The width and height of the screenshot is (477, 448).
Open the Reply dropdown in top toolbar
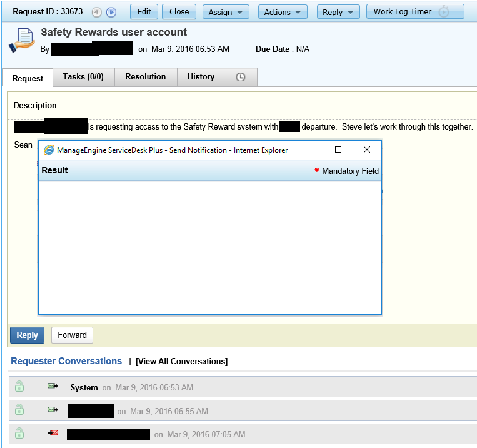[x=338, y=12]
